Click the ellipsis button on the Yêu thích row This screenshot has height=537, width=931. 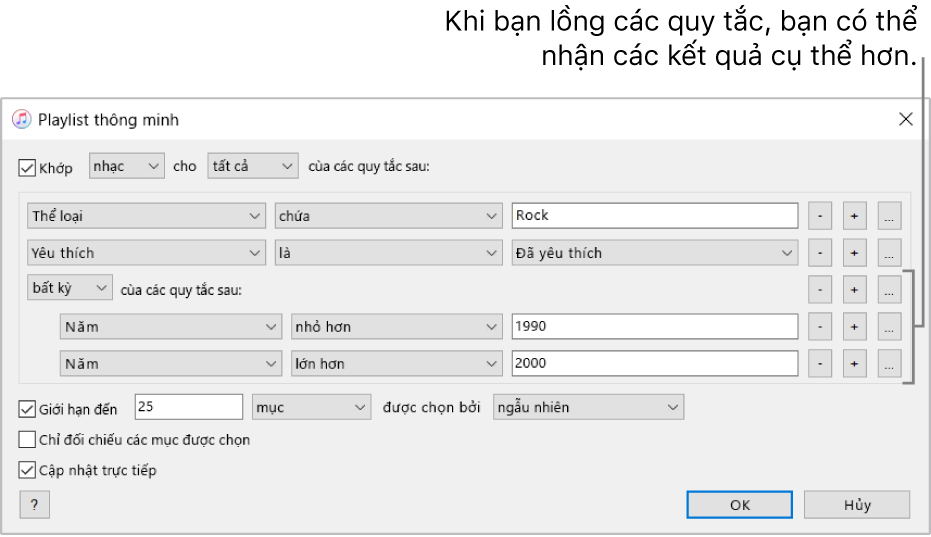click(889, 254)
